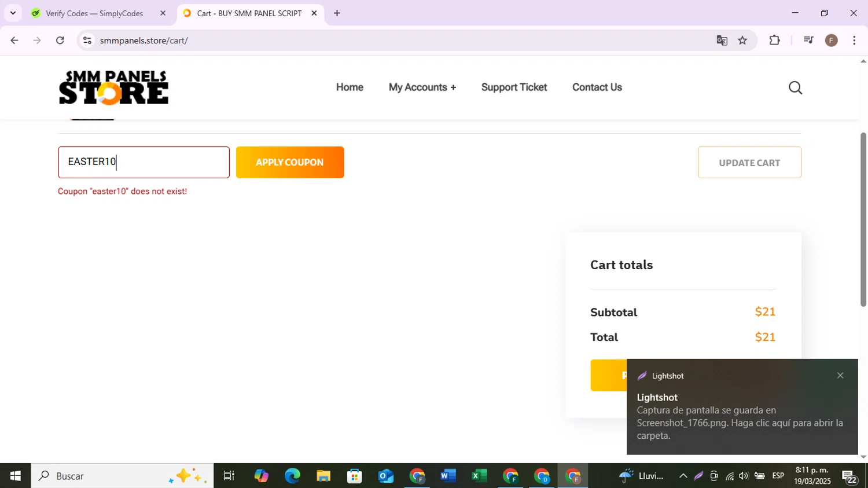The image size is (868, 488).
Task: Click the taskbar Buscar search box
Action: click(x=122, y=476)
